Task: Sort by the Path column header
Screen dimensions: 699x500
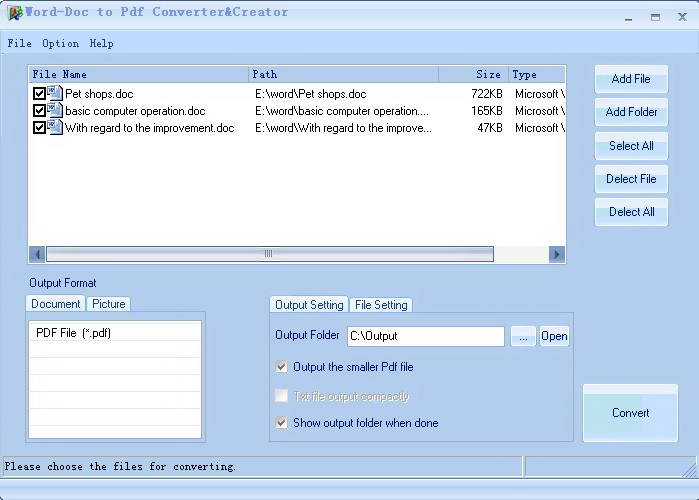Action: click(x=343, y=74)
